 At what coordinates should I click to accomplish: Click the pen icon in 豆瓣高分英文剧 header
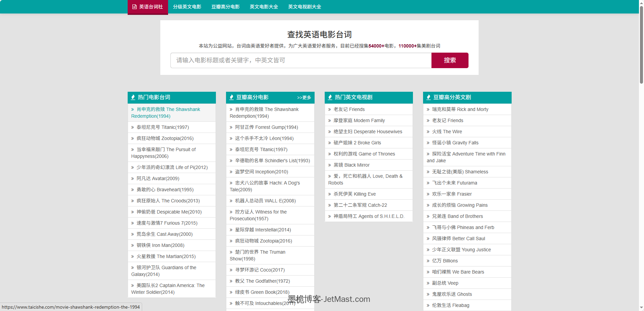click(428, 97)
